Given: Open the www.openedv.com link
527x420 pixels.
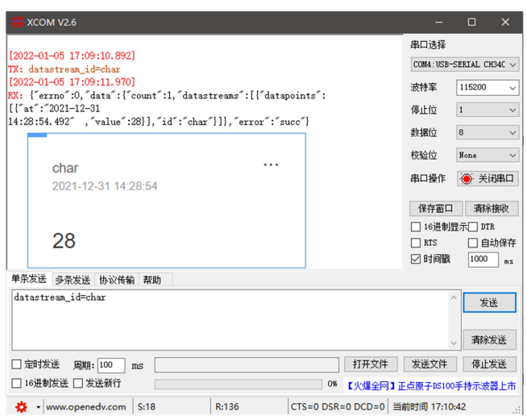Looking at the screenshot, I should (86, 407).
